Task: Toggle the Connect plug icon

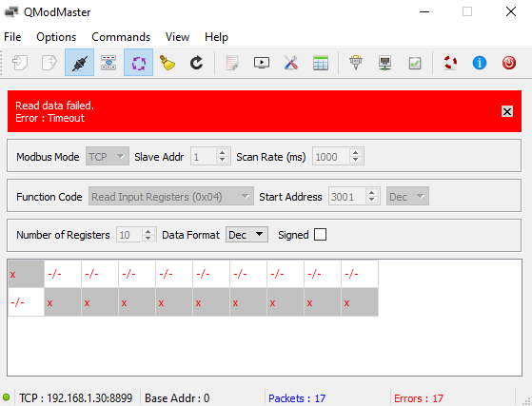Action: [x=79, y=63]
